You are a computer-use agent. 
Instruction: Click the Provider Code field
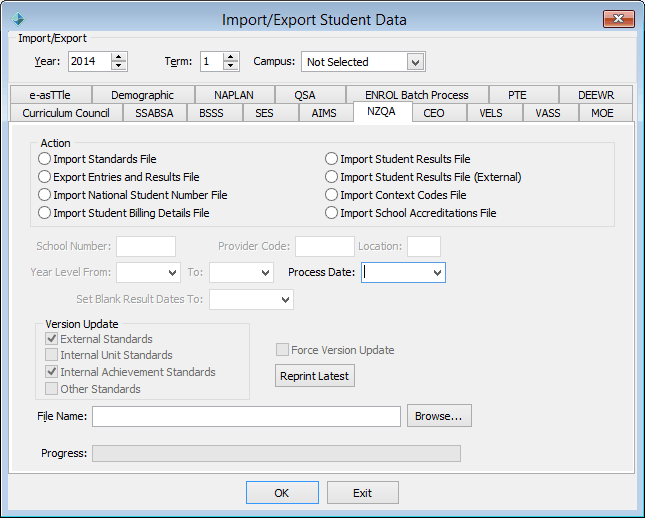point(325,246)
